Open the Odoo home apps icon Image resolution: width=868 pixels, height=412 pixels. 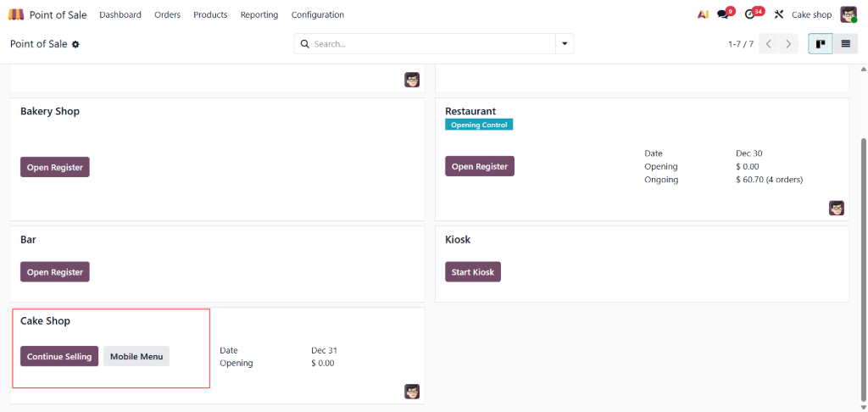click(16, 14)
